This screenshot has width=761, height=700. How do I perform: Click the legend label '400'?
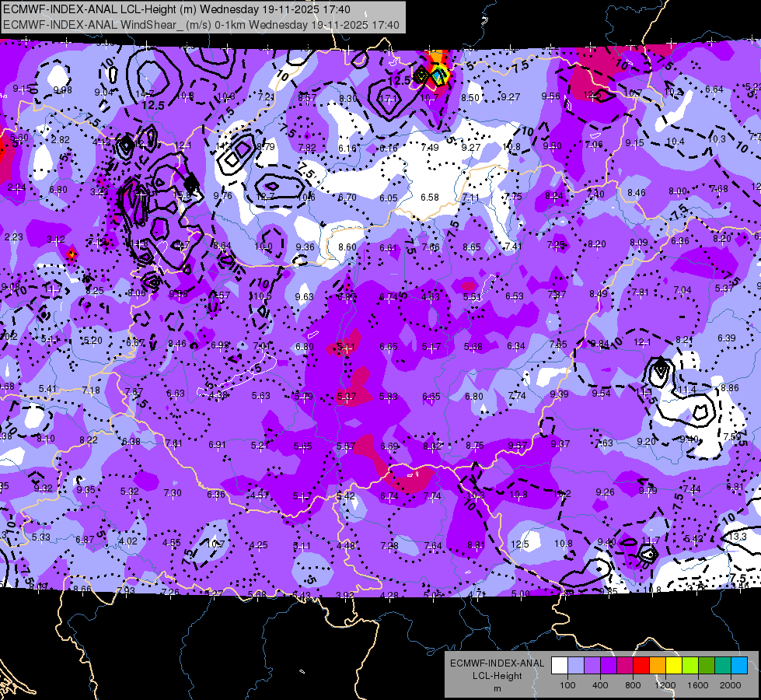(600, 685)
